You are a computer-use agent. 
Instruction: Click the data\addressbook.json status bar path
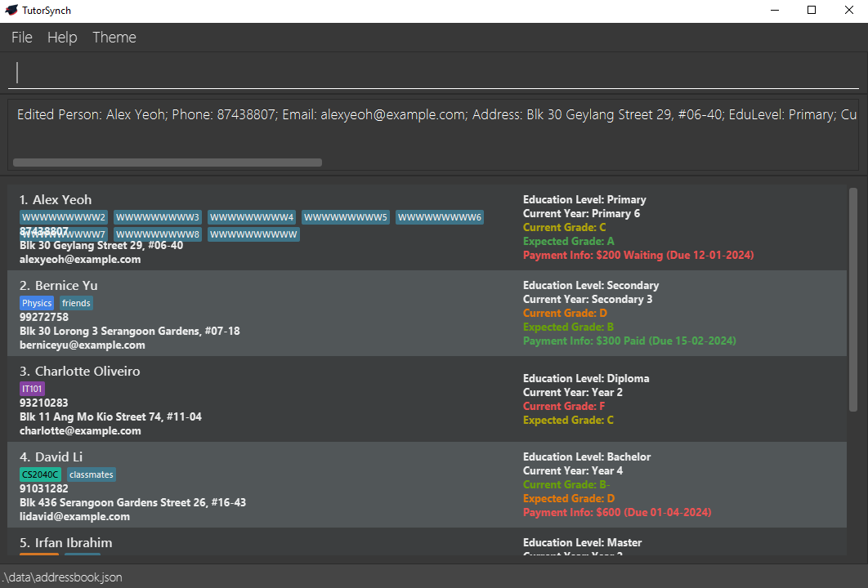click(61, 577)
